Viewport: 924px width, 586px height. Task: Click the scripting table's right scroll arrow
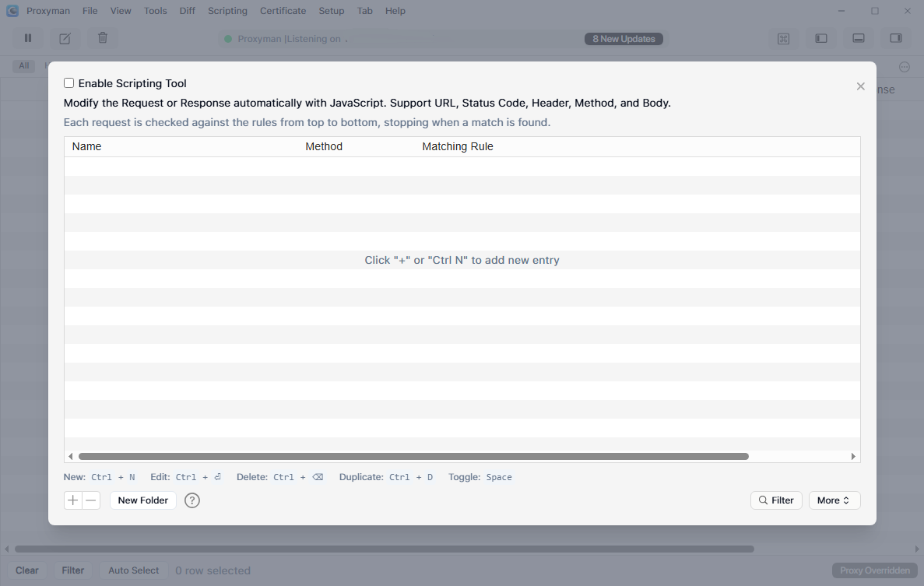pos(852,457)
